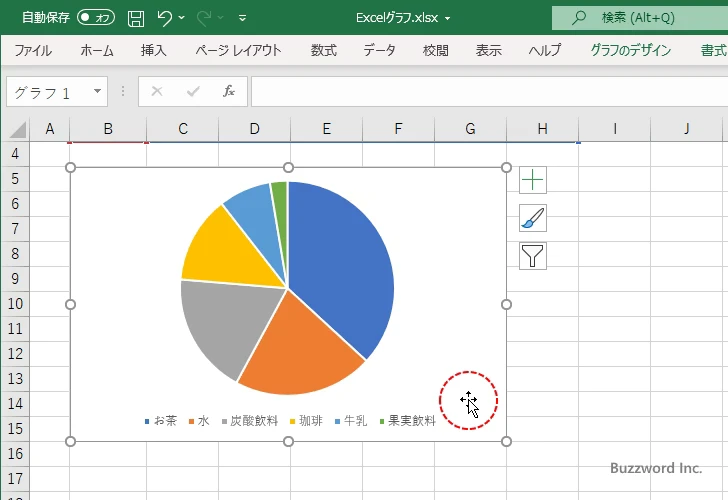Open the データ tab
728x500 pixels.
[x=379, y=50]
